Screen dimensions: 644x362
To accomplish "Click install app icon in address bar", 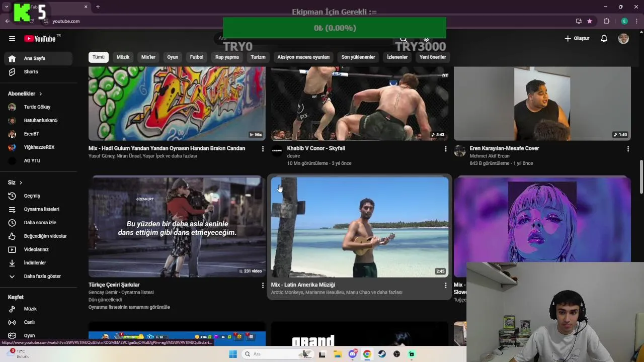I will pyautogui.click(x=579, y=21).
